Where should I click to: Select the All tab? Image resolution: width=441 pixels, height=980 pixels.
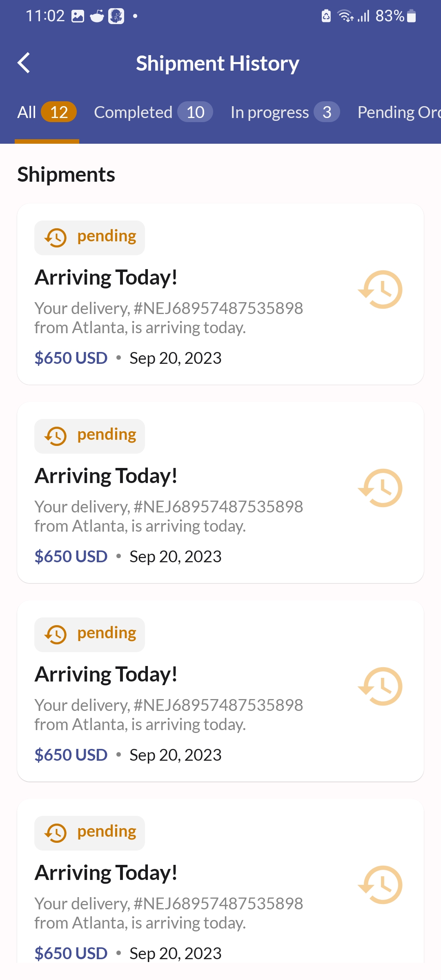pos(47,112)
